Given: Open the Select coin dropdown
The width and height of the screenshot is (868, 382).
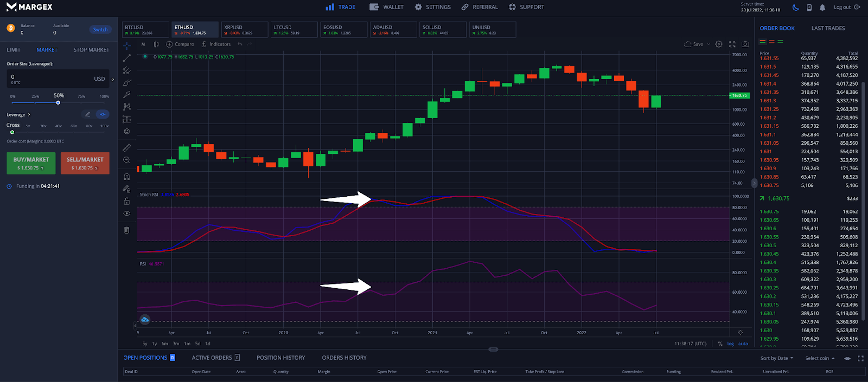Looking at the screenshot, I should point(820,358).
